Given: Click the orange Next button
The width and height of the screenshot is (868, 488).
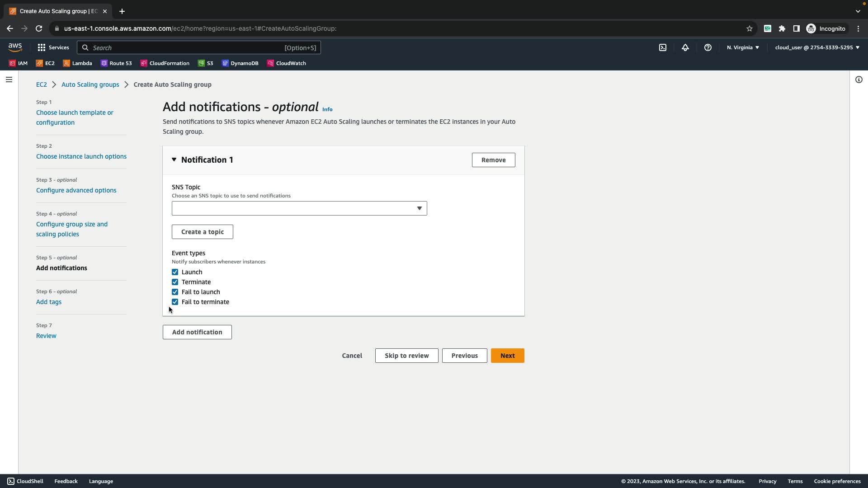Looking at the screenshot, I should click(507, 356).
